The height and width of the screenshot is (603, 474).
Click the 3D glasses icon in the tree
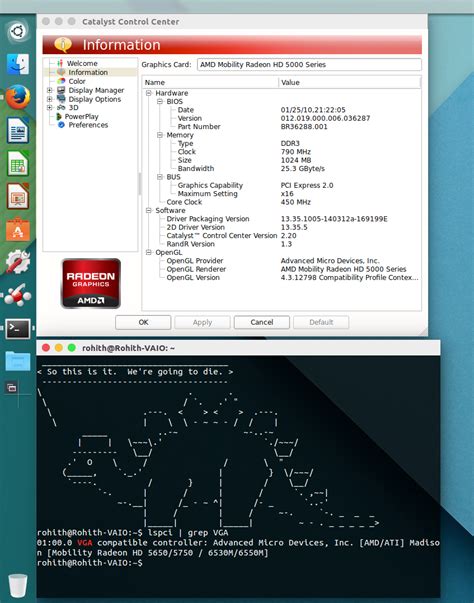[x=61, y=108]
